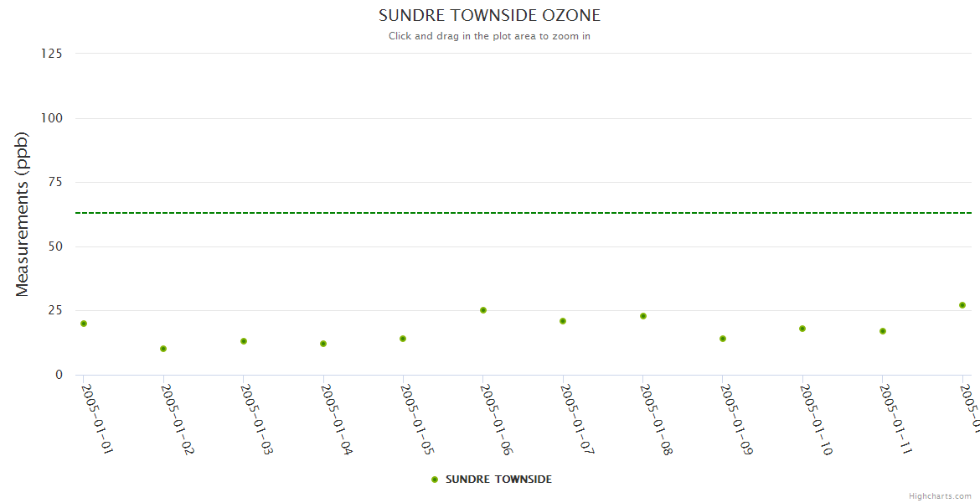Click the chart title SUNDRE TOWNSIDE OZONE

click(489, 16)
